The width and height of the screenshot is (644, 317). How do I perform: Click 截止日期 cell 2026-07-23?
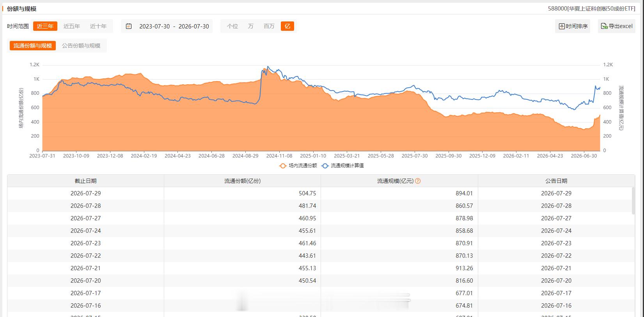click(x=86, y=243)
